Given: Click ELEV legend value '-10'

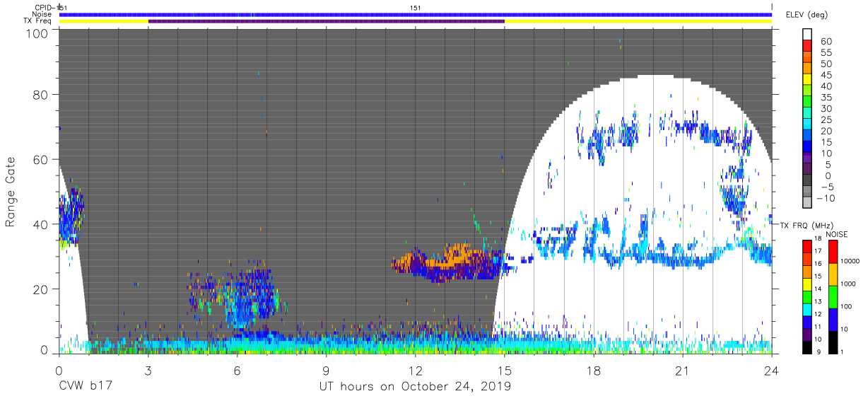Looking at the screenshot, I should tap(826, 198).
